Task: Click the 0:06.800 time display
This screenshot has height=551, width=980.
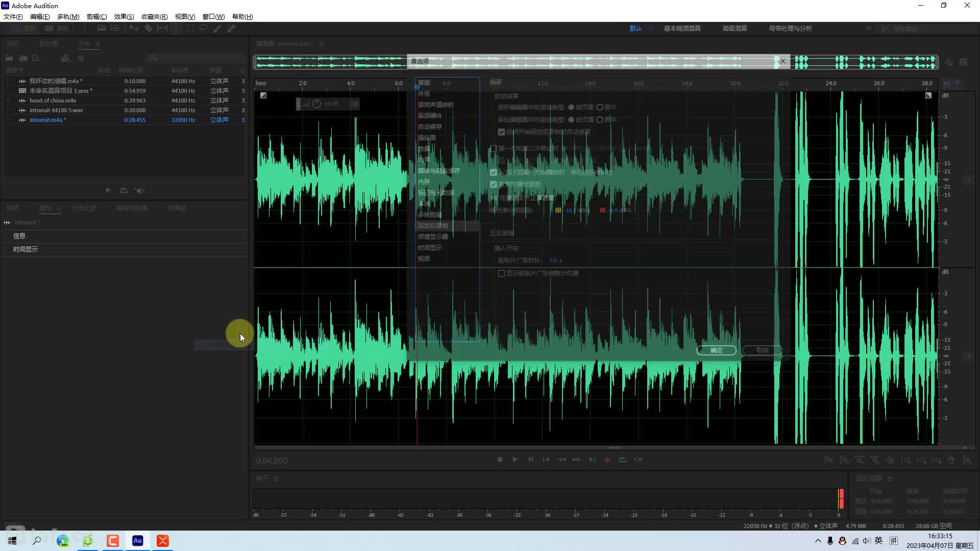Action: [272, 461]
